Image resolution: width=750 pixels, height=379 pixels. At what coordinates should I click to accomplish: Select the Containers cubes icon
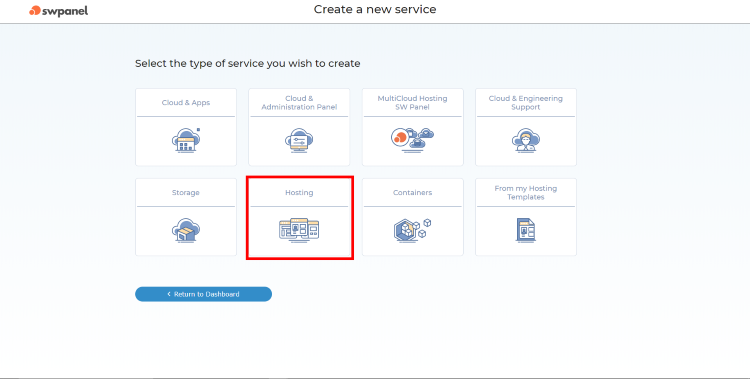tap(412, 230)
